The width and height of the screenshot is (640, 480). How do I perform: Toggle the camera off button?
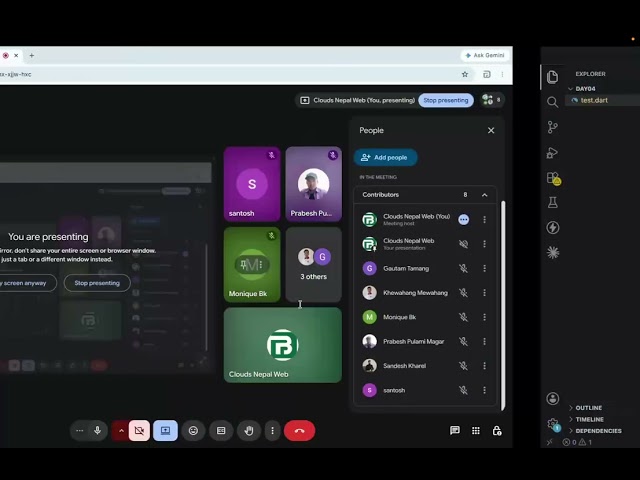(139, 431)
